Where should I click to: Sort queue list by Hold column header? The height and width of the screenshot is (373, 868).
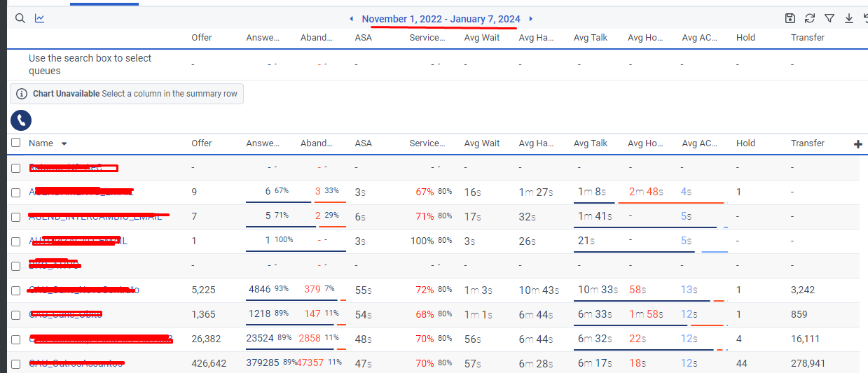click(x=745, y=143)
